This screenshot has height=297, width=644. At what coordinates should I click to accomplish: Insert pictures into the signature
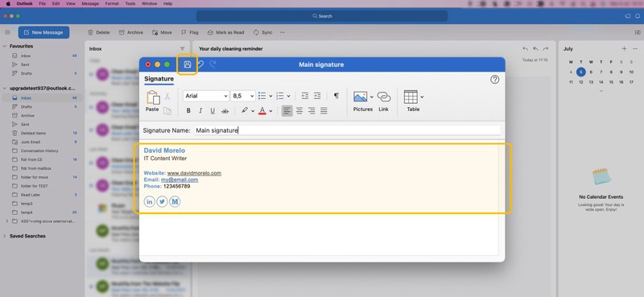coord(360,101)
